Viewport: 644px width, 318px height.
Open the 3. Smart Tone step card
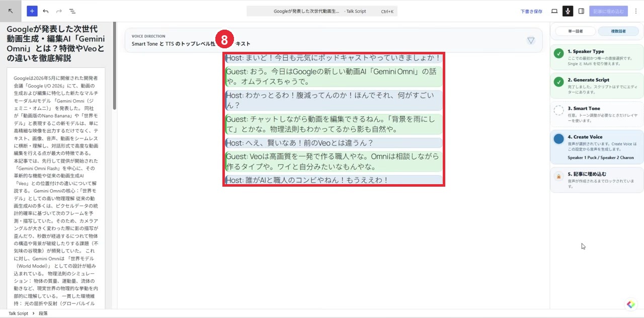coord(597,113)
